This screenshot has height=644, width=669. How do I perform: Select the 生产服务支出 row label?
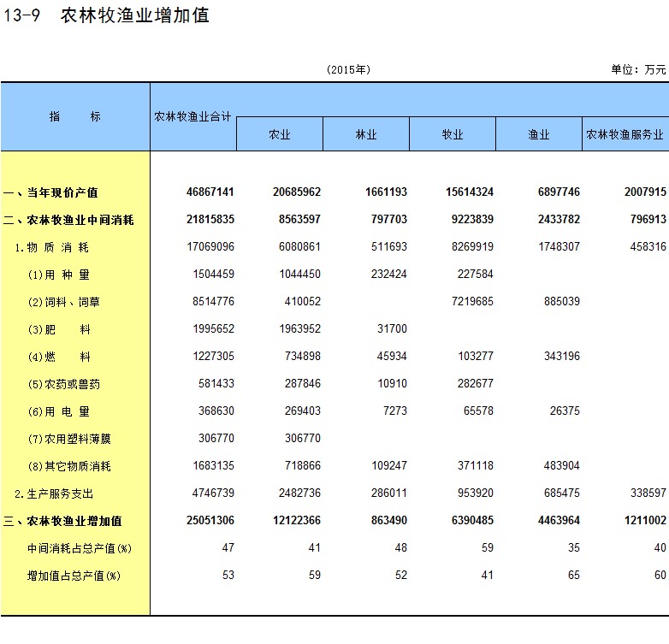(x=54, y=493)
